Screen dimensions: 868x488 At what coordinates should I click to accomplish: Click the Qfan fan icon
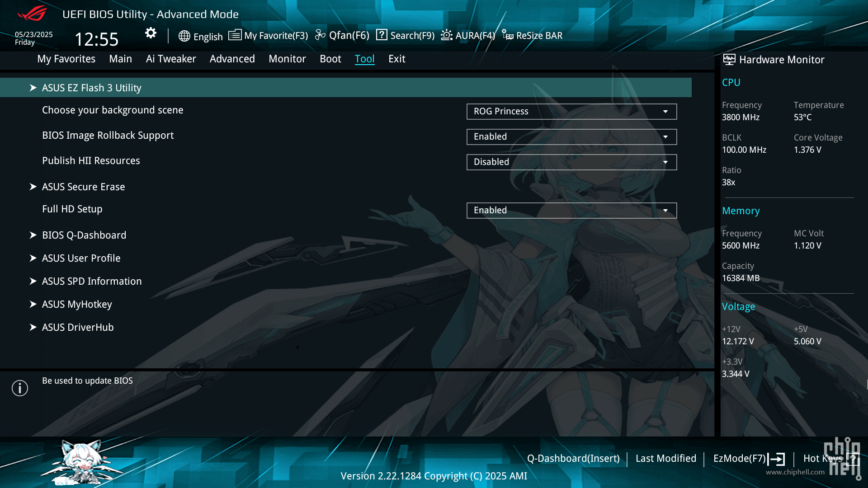point(320,35)
